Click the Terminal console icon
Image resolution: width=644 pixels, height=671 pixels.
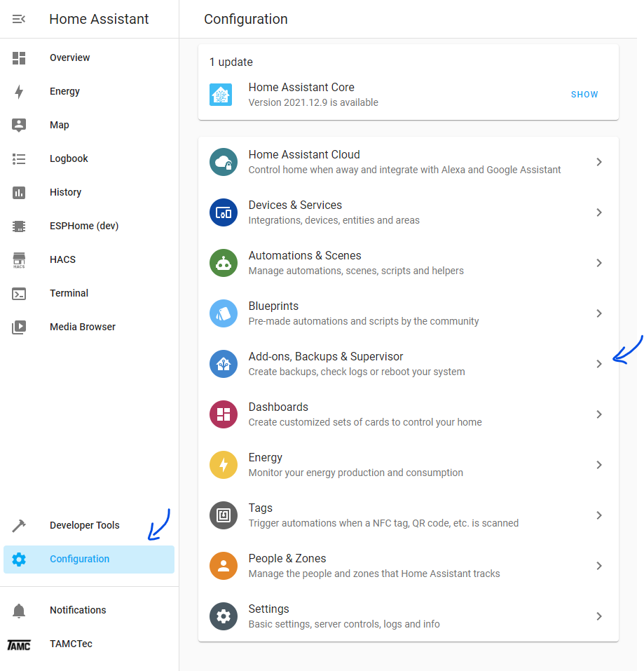click(x=19, y=294)
